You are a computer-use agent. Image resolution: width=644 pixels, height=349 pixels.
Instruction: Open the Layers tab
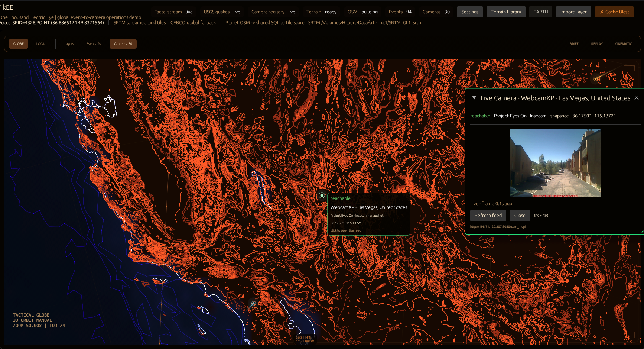(69, 44)
